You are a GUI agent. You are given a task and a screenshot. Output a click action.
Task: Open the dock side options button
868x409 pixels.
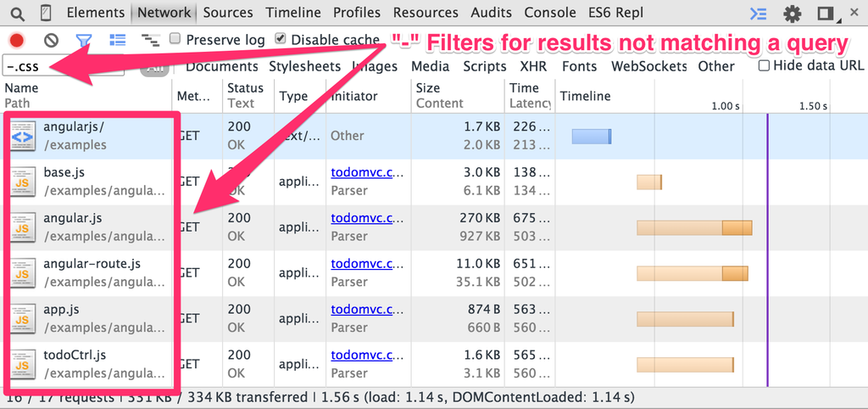[x=826, y=14]
